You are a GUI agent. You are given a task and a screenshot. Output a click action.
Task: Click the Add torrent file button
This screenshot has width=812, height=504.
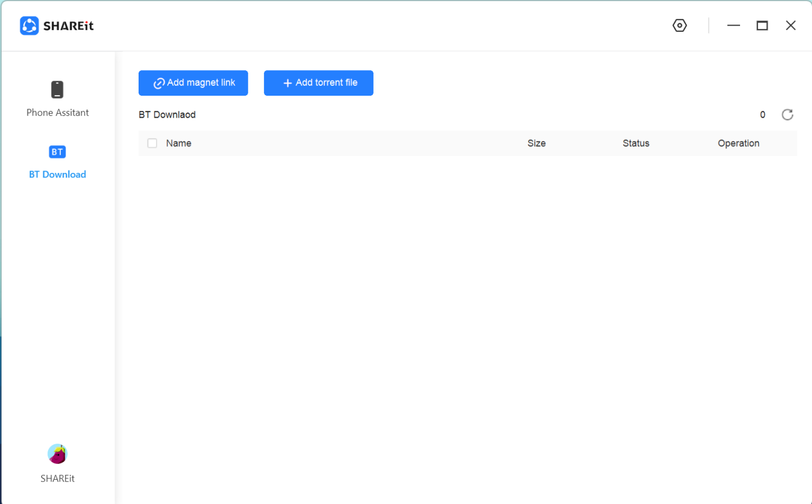(x=318, y=83)
